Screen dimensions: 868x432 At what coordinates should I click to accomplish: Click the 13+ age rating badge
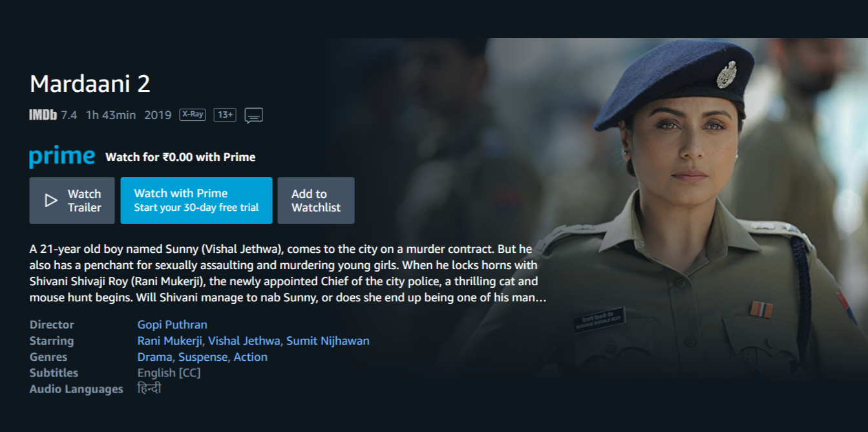pos(225,114)
